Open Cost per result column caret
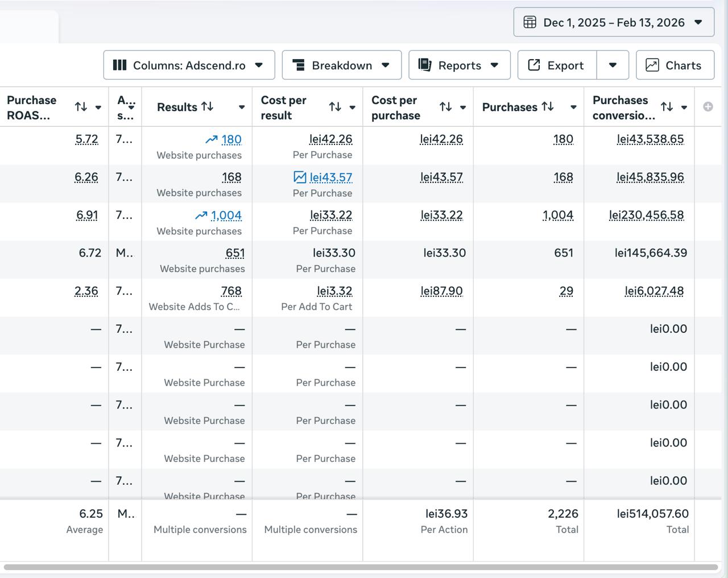This screenshot has width=728, height=578. (353, 108)
